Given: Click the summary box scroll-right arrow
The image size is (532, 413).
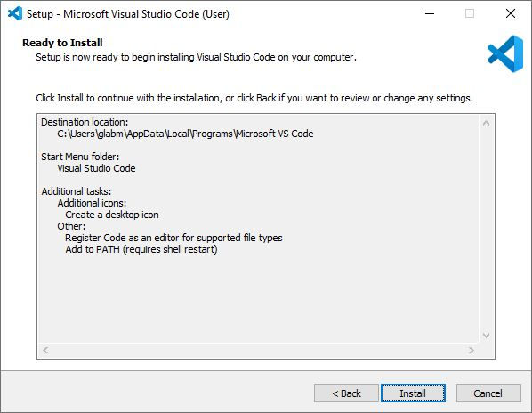Looking at the screenshot, I should click(472, 350).
